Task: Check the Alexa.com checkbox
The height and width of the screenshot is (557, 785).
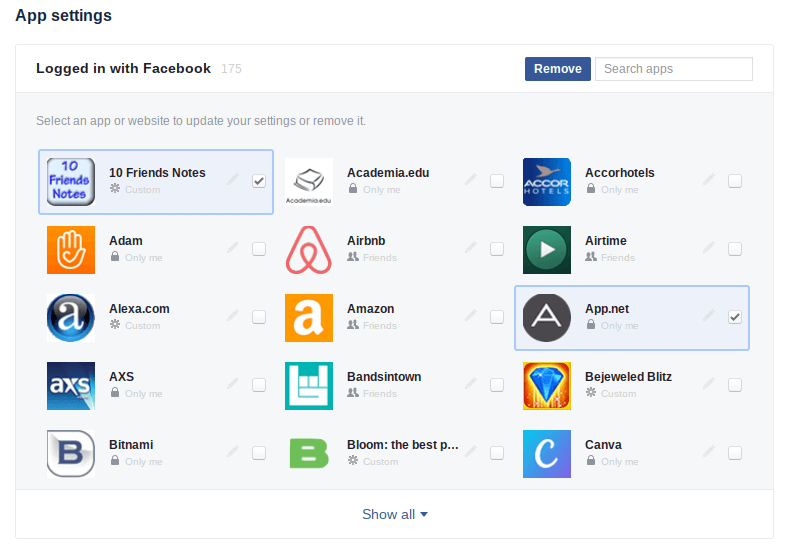Action: click(259, 317)
